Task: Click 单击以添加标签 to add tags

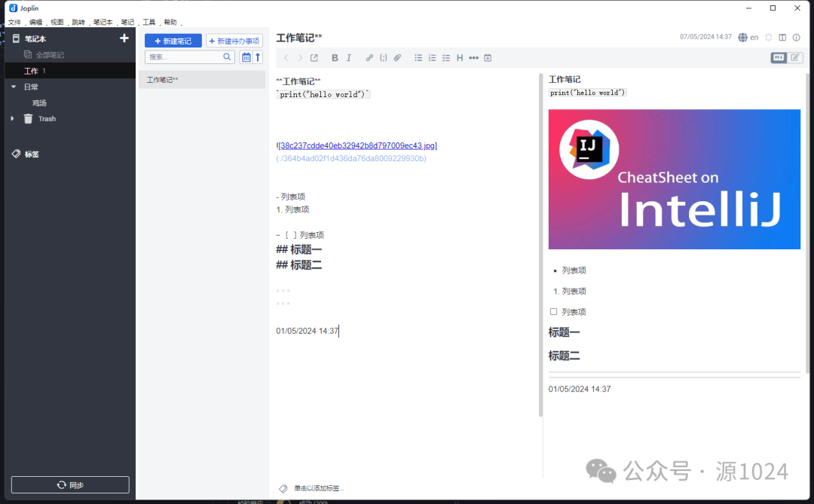Action: pos(319,488)
